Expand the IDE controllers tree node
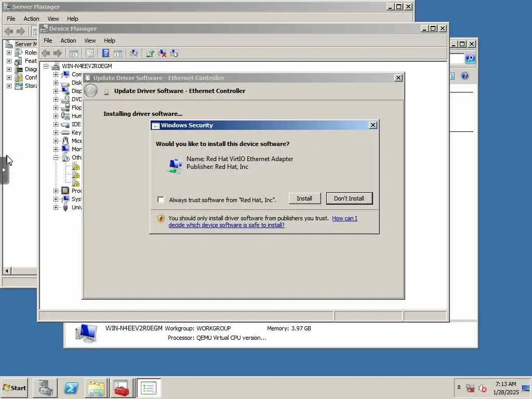This screenshot has height=399, width=532. pyautogui.click(x=56, y=124)
